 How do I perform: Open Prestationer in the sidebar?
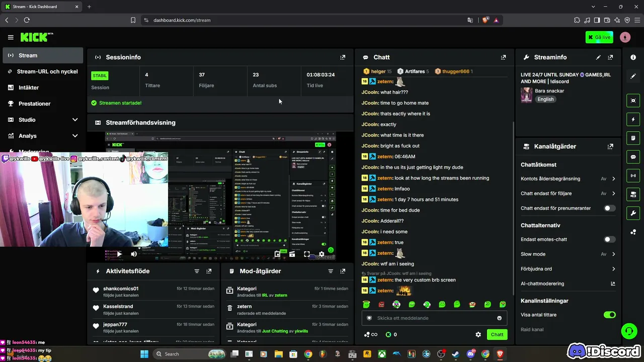pyautogui.click(x=43, y=104)
